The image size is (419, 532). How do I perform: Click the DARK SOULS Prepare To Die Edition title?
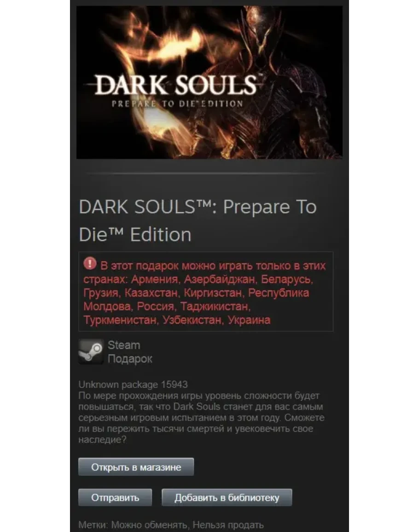coord(198,221)
